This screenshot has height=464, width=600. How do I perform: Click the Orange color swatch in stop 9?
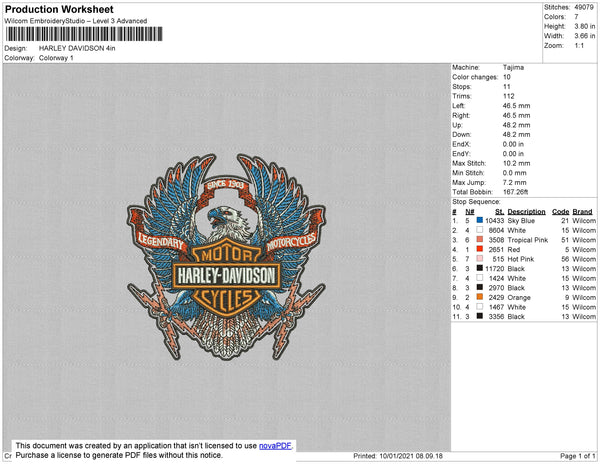coord(479,297)
